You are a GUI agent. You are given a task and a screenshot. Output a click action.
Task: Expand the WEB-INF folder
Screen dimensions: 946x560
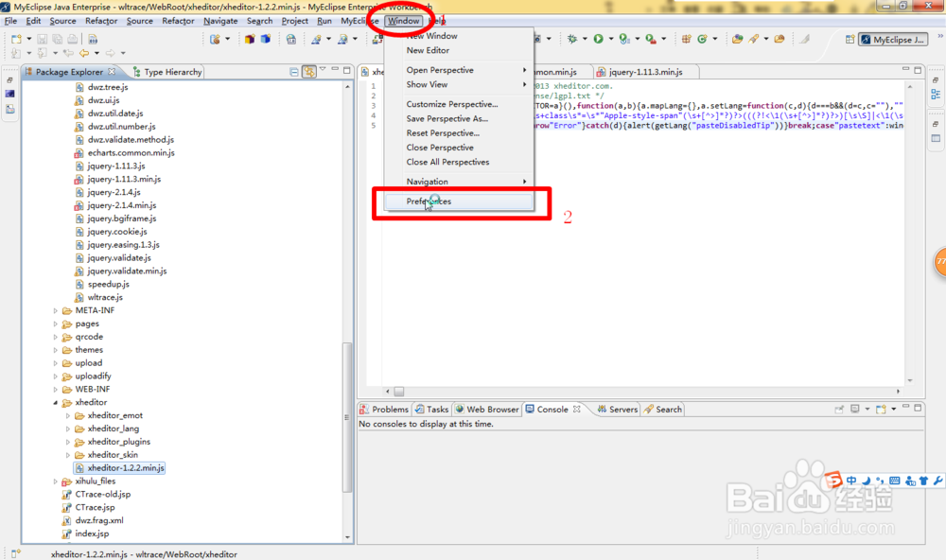click(x=56, y=390)
